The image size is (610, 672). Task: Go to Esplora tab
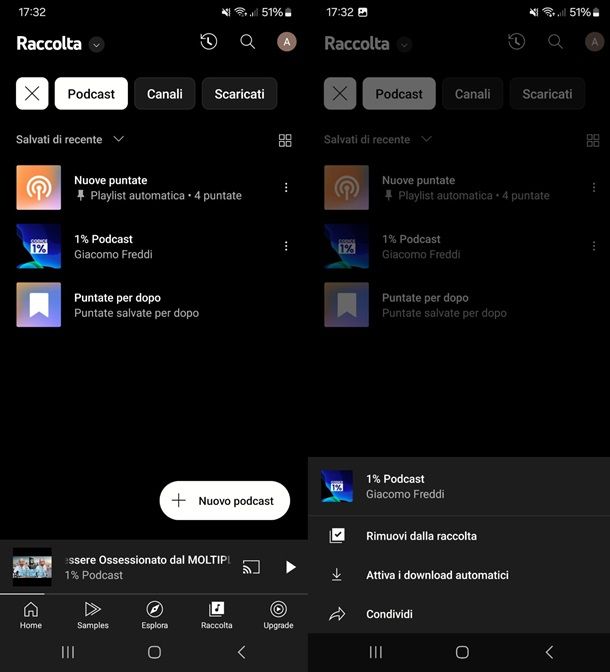click(154, 615)
